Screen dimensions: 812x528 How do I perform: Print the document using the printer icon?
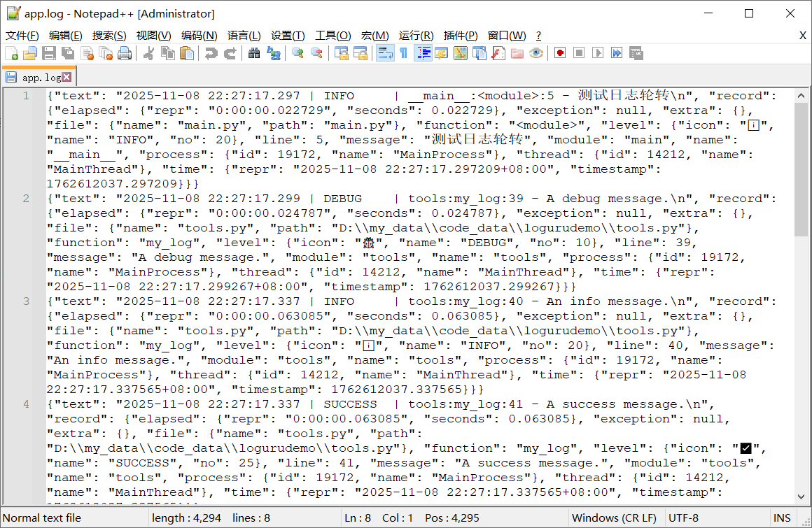pyautogui.click(x=123, y=52)
